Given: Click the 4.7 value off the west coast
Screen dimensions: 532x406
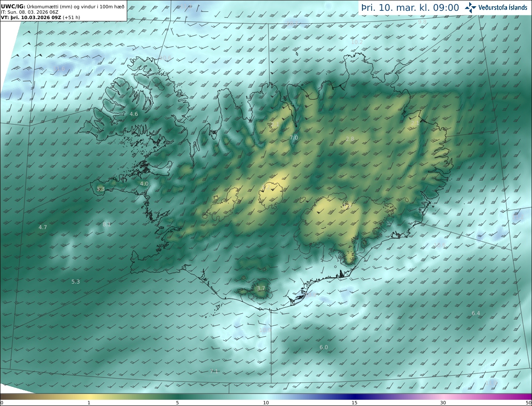Looking at the screenshot, I should tap(43, 227).
